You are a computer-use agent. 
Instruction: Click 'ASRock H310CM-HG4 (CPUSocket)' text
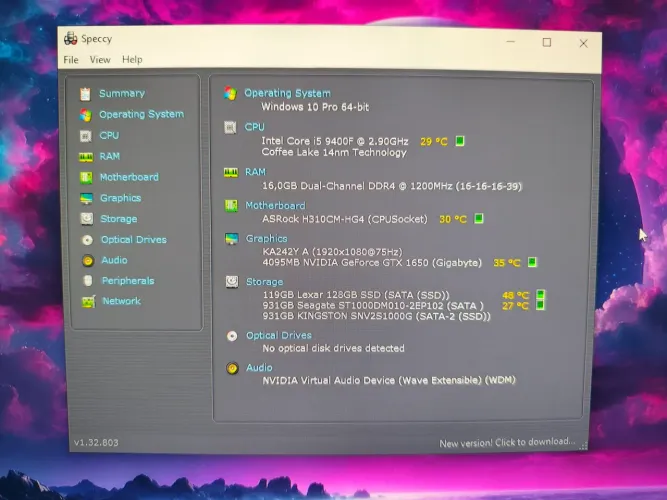[345, 220]
